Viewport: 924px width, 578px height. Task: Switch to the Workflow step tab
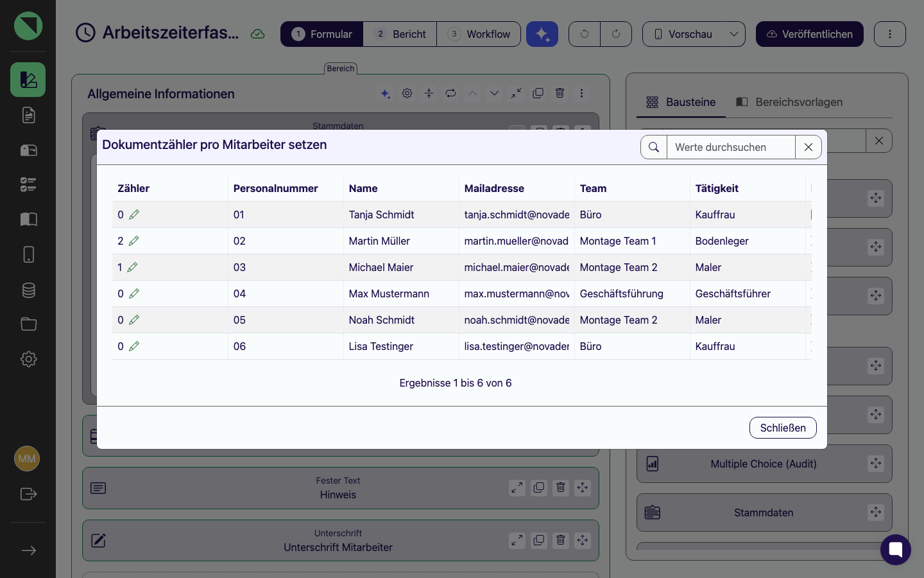coord(479,34)
